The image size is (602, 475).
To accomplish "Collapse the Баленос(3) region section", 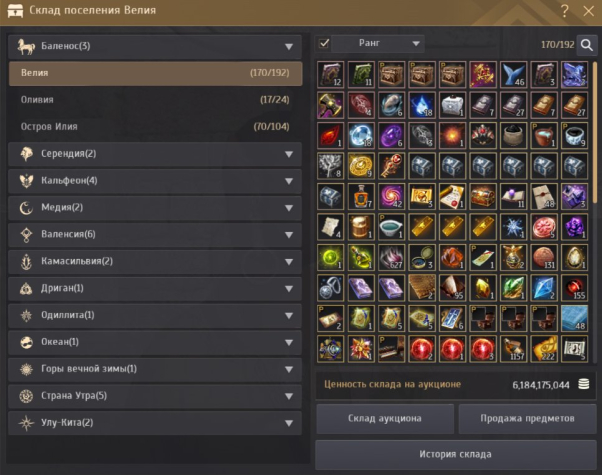I will coord(155,46).
